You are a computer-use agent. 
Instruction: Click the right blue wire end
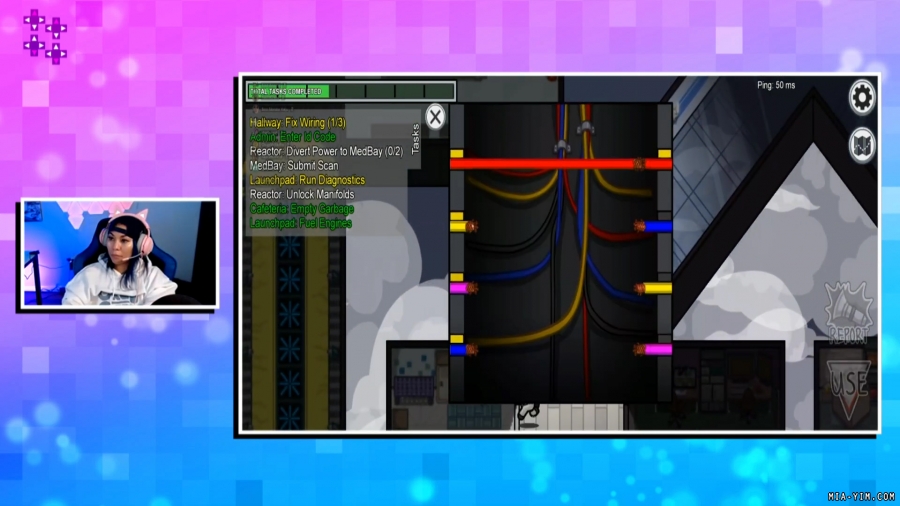coord(655,227)
